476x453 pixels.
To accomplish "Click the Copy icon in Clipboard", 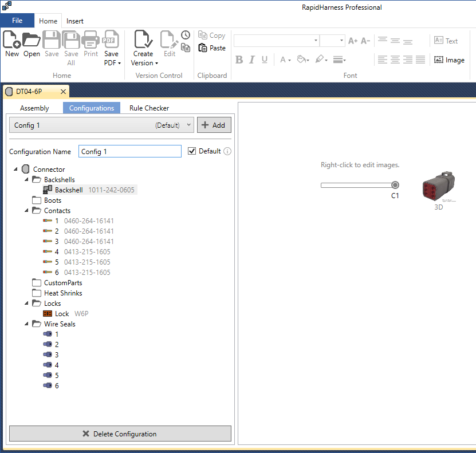I will (203, 35).
